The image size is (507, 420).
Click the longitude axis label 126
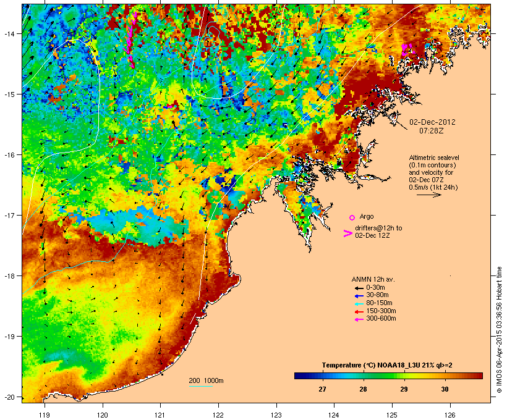(x=450, y=415)
